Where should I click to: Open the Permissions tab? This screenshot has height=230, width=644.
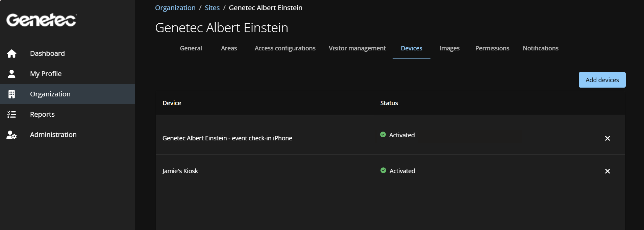(x=492, y=48)
